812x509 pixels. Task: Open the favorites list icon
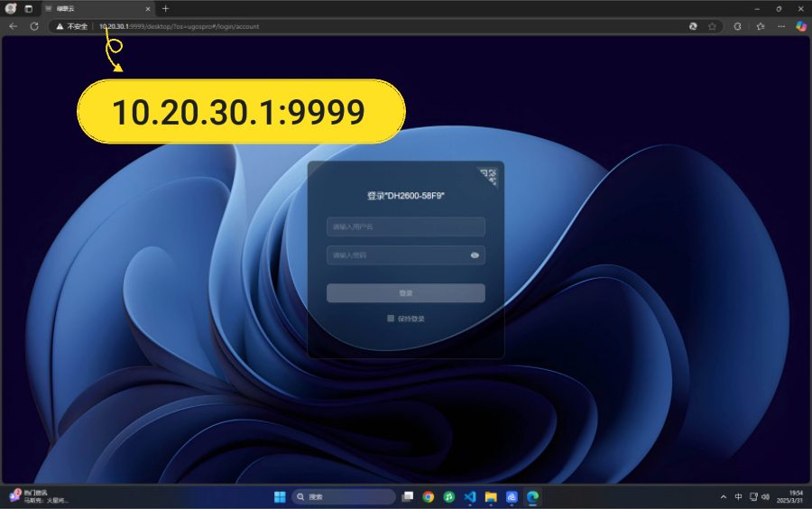coord(761,26)
